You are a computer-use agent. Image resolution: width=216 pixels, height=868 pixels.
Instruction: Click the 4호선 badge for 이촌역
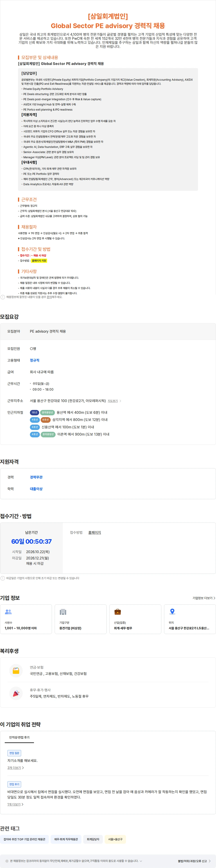[35, 434]
